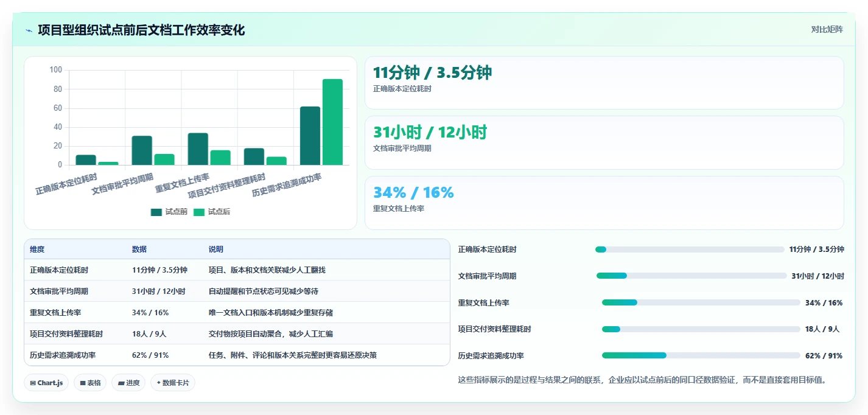
Task: Click 试点前 bar for 重复文档上传率
Action: (198, 149)
